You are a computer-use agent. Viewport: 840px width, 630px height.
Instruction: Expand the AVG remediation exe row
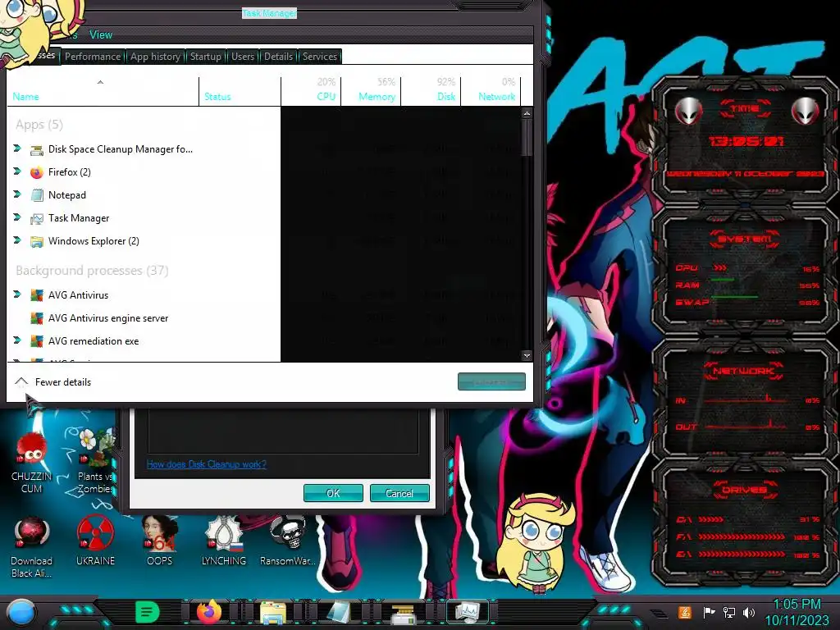[17, 340]
